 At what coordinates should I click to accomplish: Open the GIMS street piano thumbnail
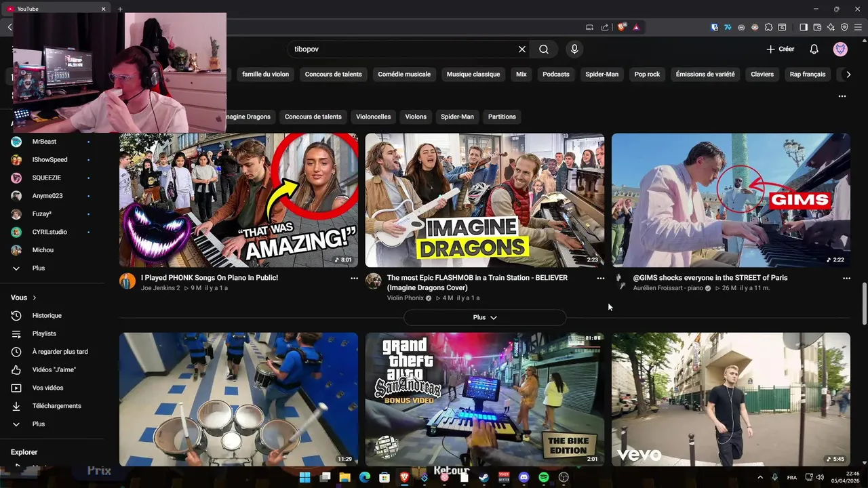(x=731, y=200)
